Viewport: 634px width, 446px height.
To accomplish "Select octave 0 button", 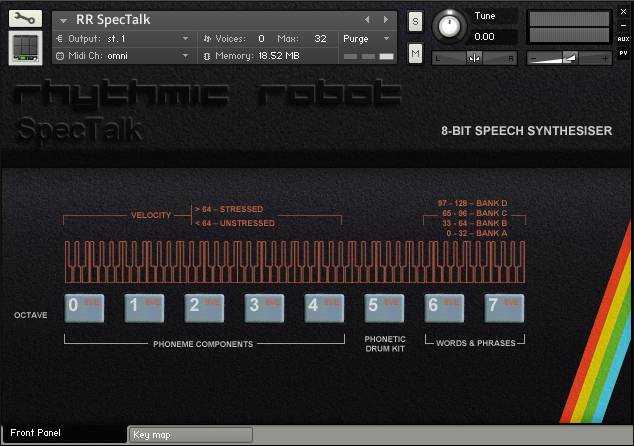I will (84, 308).
